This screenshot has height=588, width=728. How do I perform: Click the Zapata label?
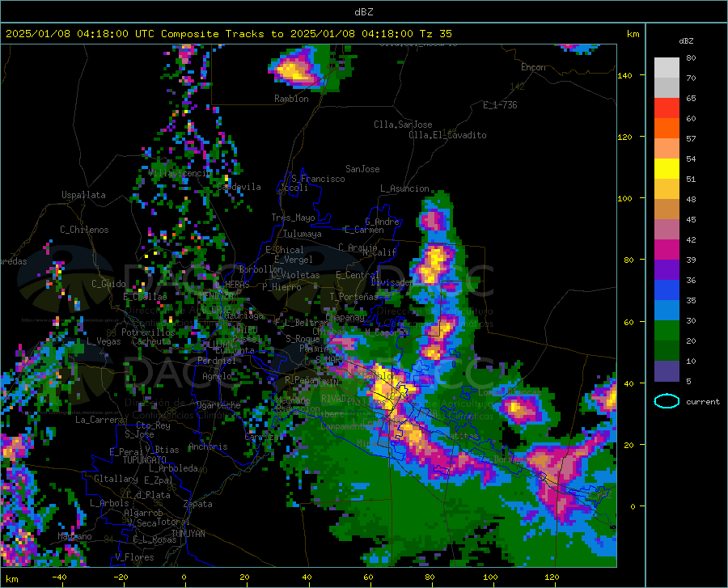click(x=198, y=504)
